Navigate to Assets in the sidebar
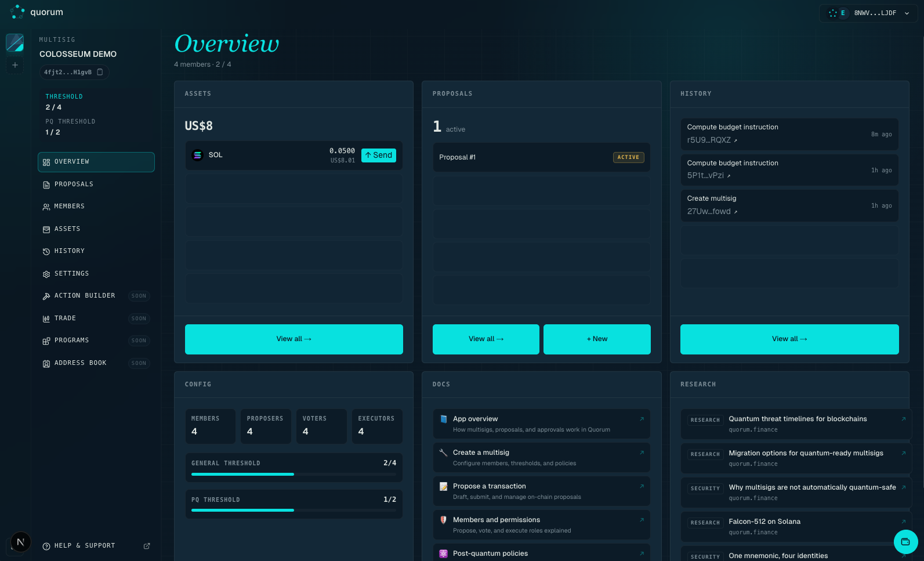The width and height of the screenshot is (924, 561). pos(96,229)
